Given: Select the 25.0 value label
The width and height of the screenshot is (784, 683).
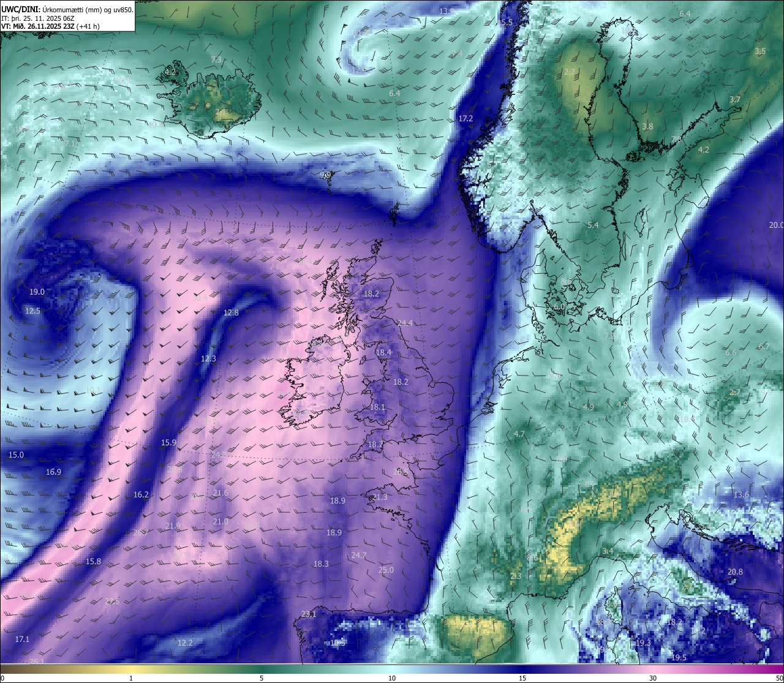Looking at the screenshot, I should [x=386, y=570].
